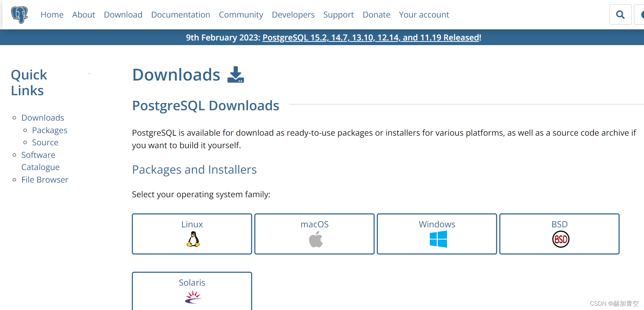Viewport: 644px width, 310px height.
Task: Choose the BSD text label
Action: tap(559, 224)
